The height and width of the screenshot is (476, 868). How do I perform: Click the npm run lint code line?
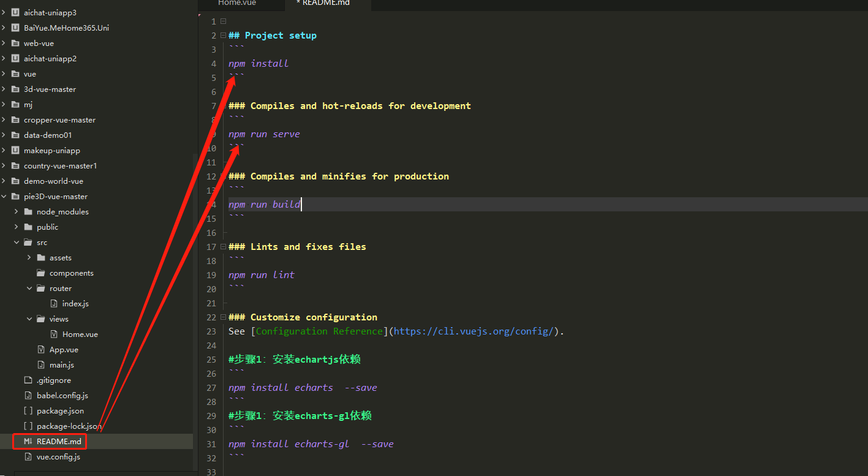point(262,275)
